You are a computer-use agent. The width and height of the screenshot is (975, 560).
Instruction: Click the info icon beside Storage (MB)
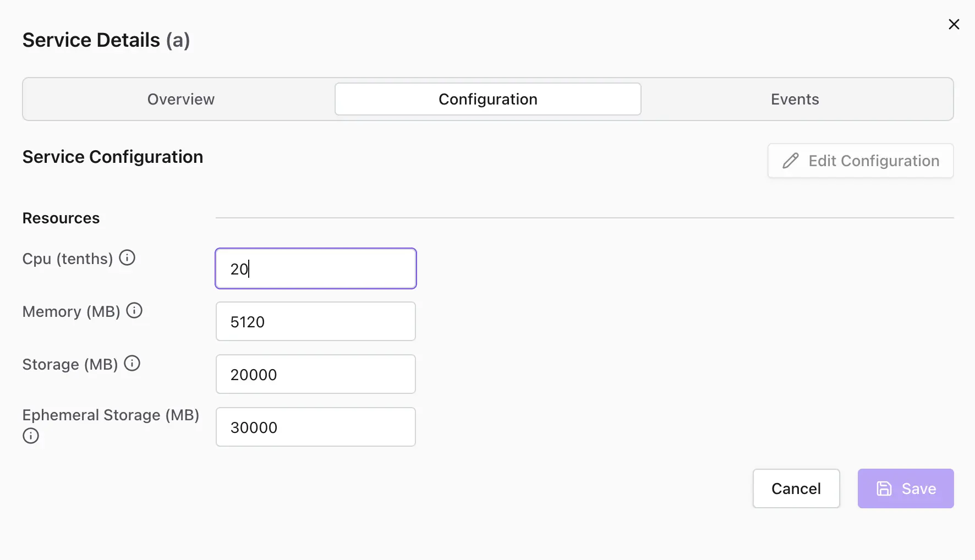(132, 363)
